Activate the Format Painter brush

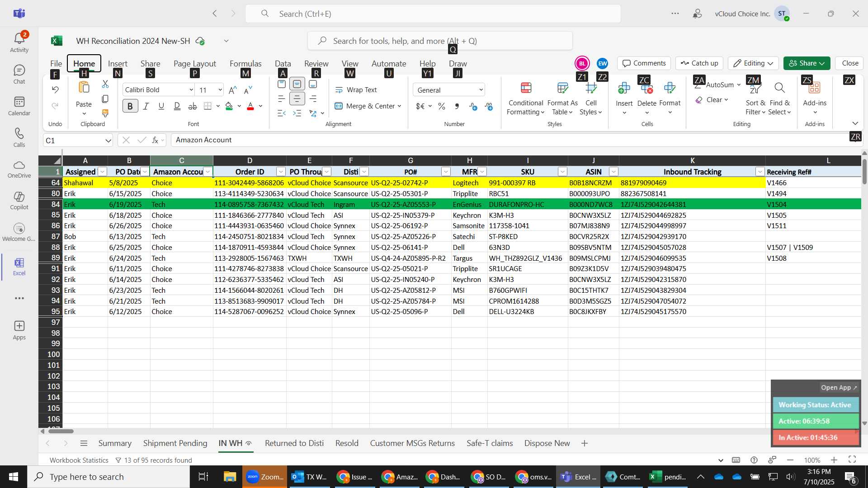coord(105,113)
